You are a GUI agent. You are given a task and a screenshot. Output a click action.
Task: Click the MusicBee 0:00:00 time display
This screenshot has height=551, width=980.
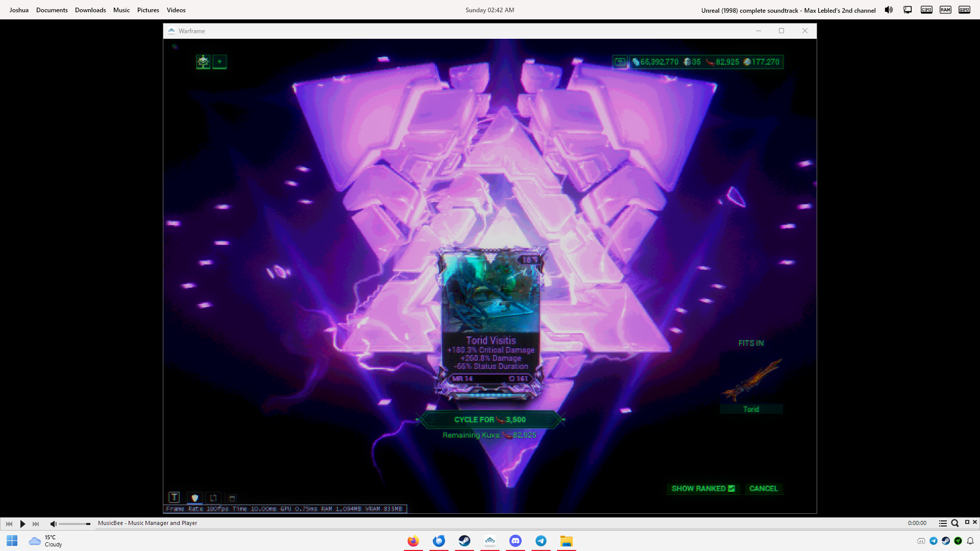(x=917, y=523)
